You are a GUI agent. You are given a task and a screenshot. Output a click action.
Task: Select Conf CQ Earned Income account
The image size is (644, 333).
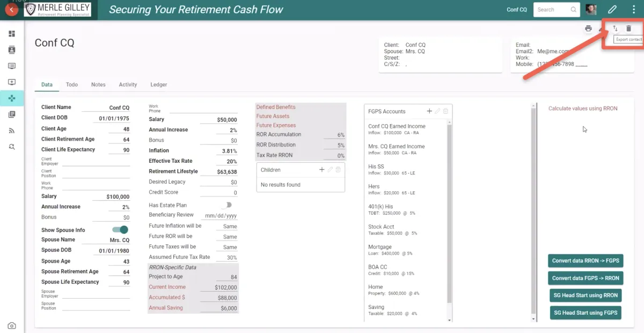click(x=405, y=129)
